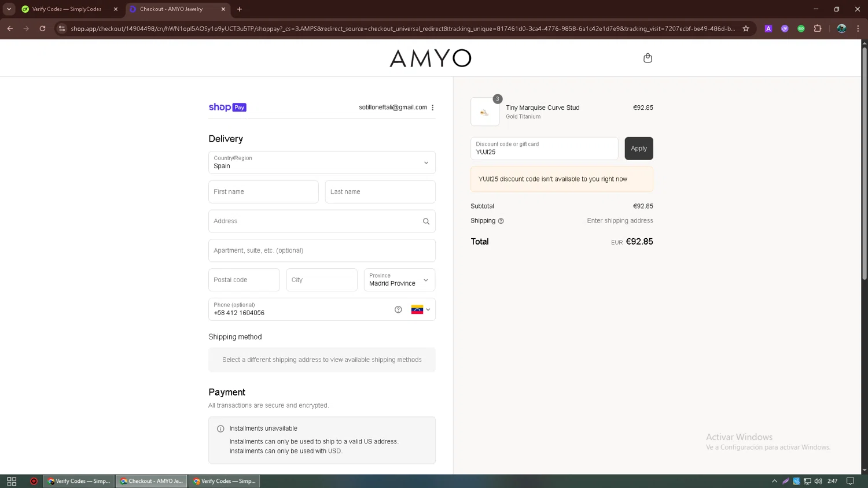Apply the discount code
This screenshot has width=868, height=488.
639,149
